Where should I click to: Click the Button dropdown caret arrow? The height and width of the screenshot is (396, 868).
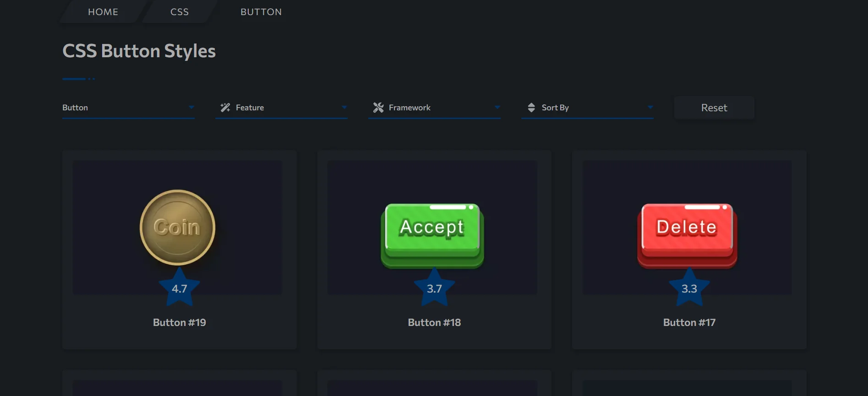pyautogui.click(x=191, y=108)
